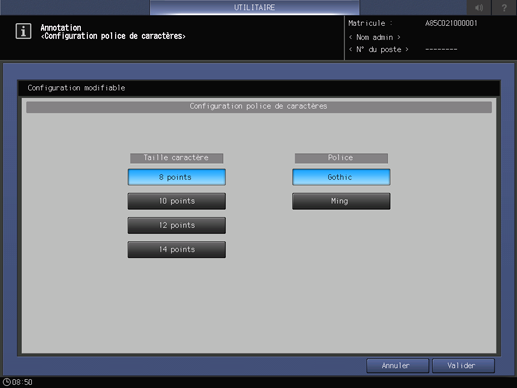Screen dimensions: 517x388
Task: Click the information icon beside Annotation
Action: (x=23, y=31)
